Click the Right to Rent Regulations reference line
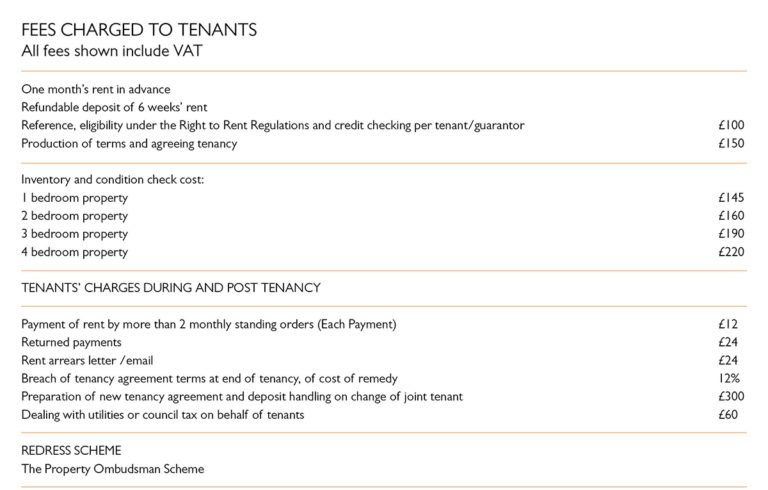This screenshot has height=490, width=768. (x=273, y=125)
